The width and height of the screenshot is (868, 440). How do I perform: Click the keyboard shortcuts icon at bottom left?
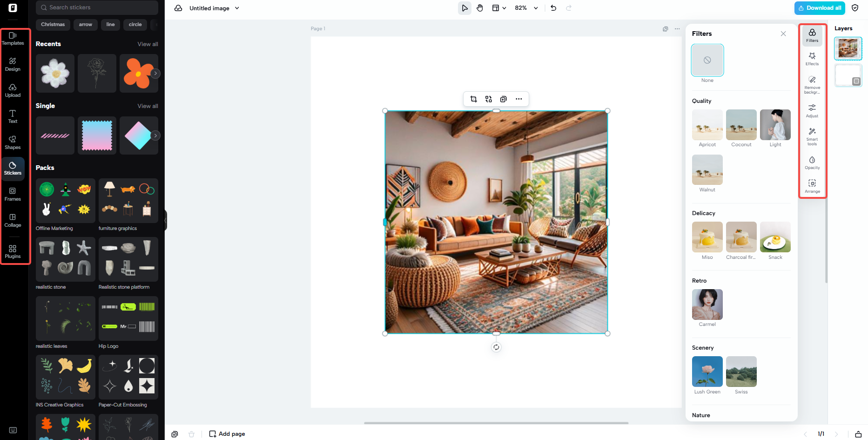pyautogui.click(x=13, y=430)
